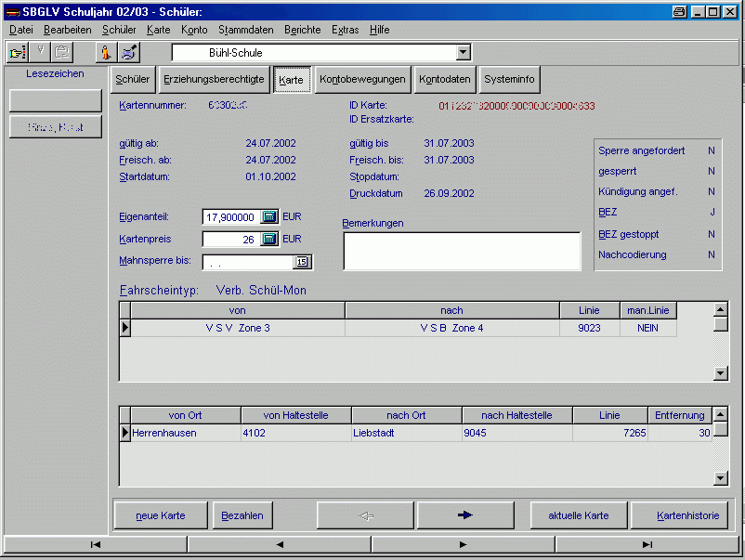Click the grayed V toolbar icon
The image size is (745, 560).
pyautogui.click(x=40, y=52)
